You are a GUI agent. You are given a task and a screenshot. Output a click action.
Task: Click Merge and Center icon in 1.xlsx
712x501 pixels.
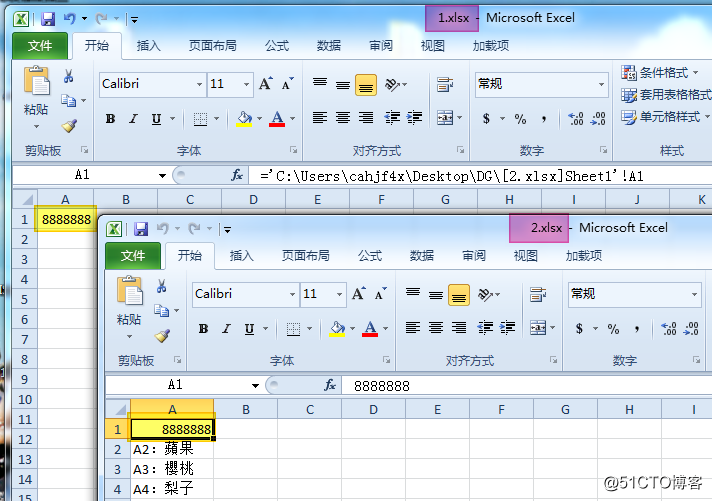click(x=445, y=118)
